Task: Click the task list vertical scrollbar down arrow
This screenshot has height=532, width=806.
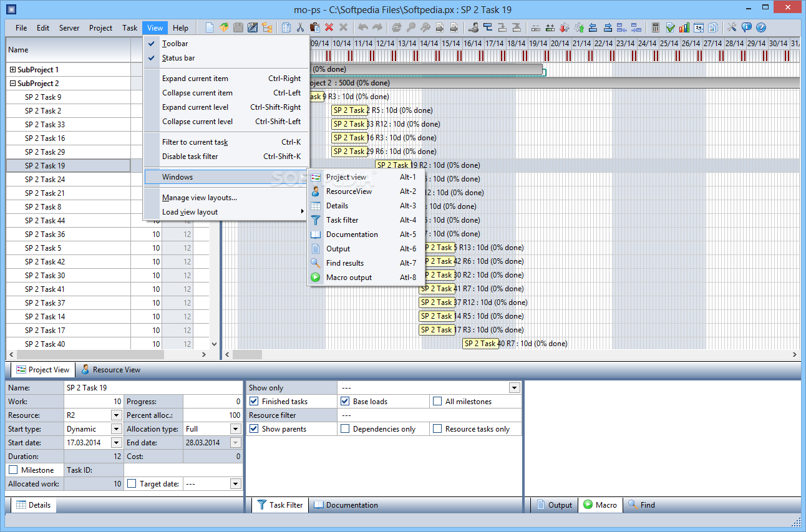Action: pos(215,344)
